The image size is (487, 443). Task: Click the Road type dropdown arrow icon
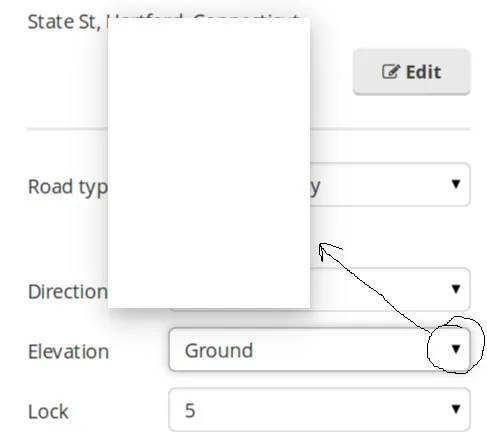(x=456, y=184)
